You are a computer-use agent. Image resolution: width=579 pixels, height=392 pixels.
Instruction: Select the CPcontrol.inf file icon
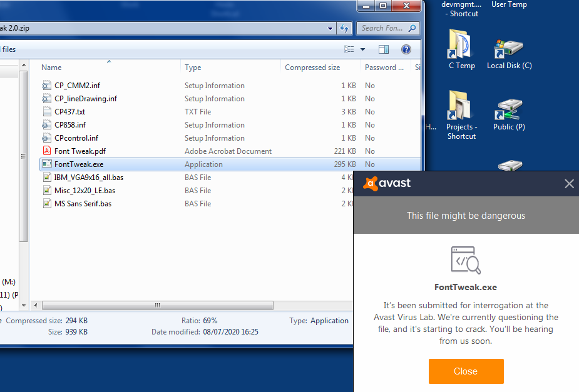(x=46, y=138)
